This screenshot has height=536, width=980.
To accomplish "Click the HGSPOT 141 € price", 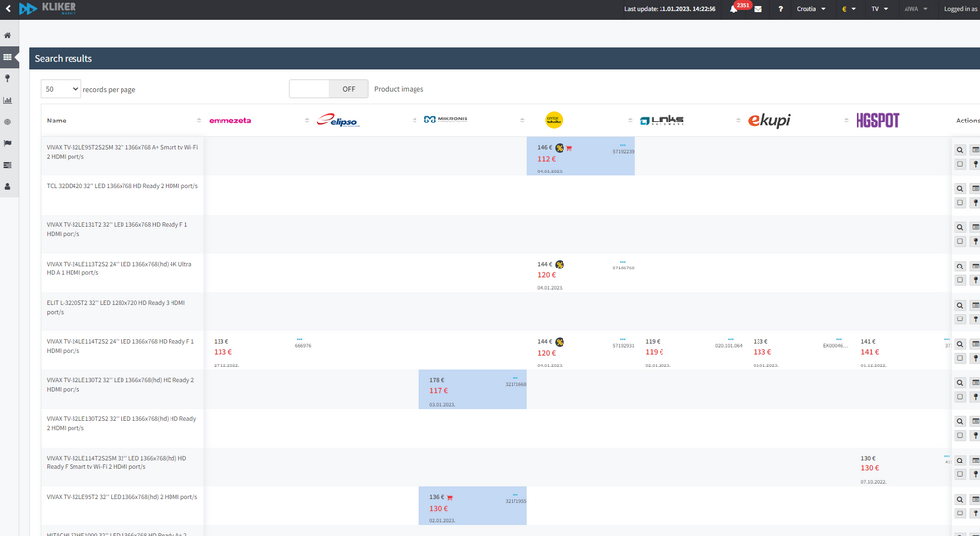I will click(x=870, y=352).
